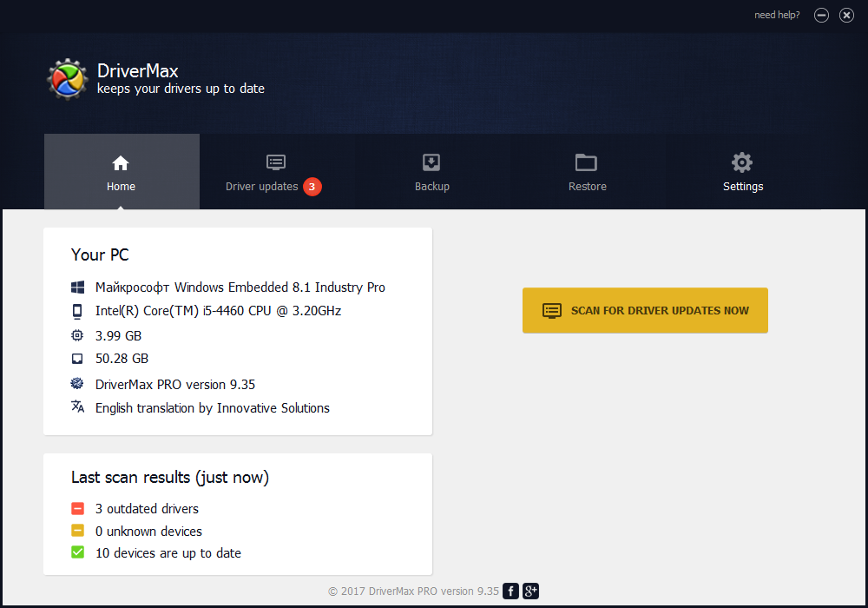Click the gear icon beside DriverMax PRO version
Image resolution: width=868 pixels, height=608 pixels.
pyautogui.click(x=77, y=383)
